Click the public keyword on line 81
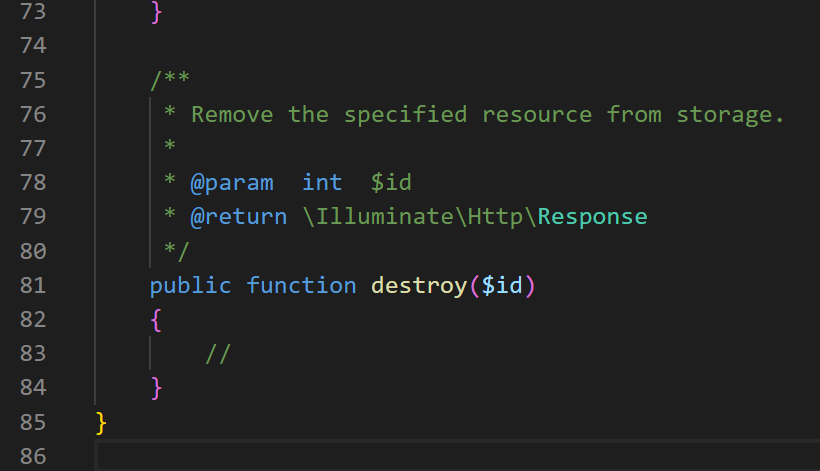 [x=190, y=286]
